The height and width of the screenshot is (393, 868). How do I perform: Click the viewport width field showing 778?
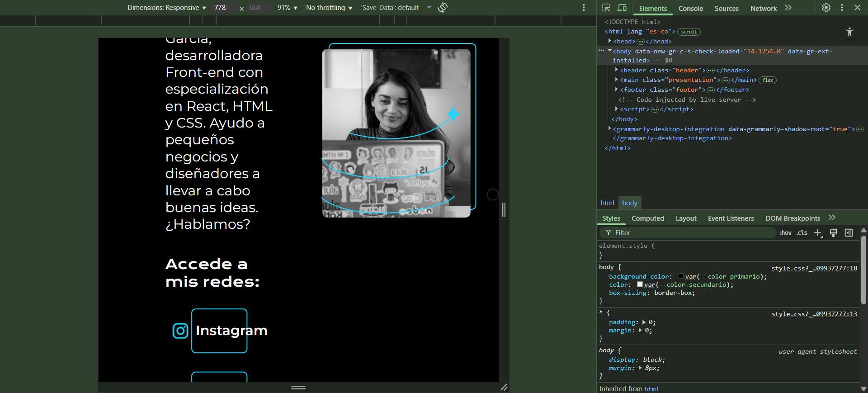click(224, 8)
